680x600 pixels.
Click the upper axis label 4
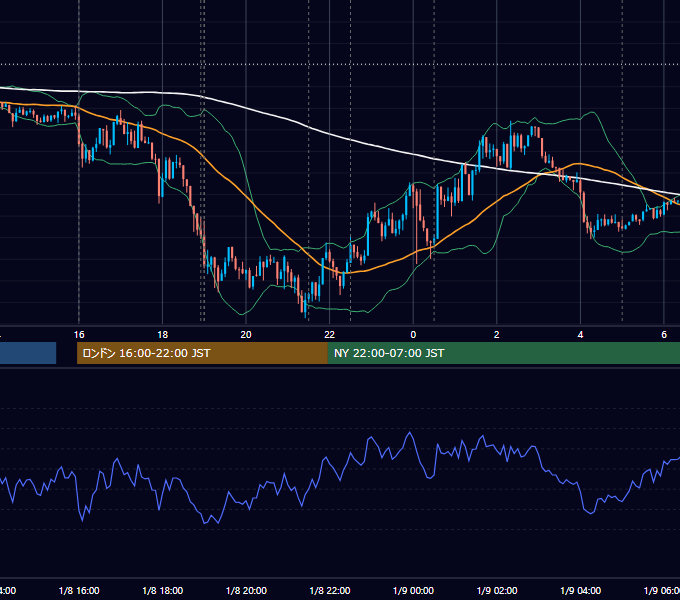(580, 334)
